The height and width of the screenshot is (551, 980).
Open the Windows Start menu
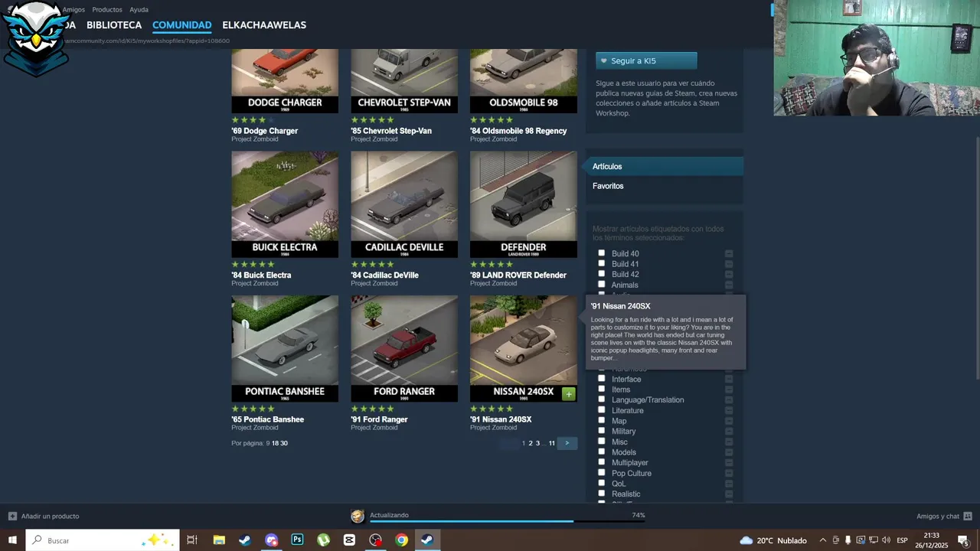[x=12, y=540]
